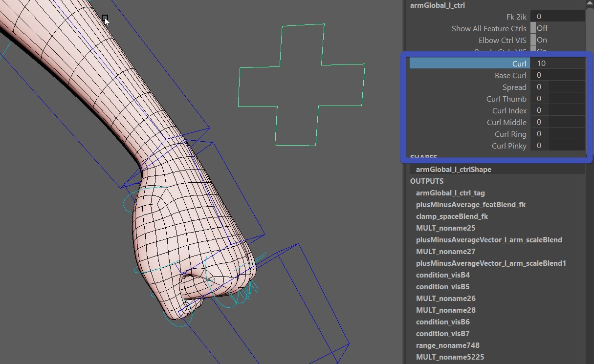Select the Show All Feature Ctrls attribute
Image resolution: width=594 pixels, height=364 pixels.
tap(489, 28)
